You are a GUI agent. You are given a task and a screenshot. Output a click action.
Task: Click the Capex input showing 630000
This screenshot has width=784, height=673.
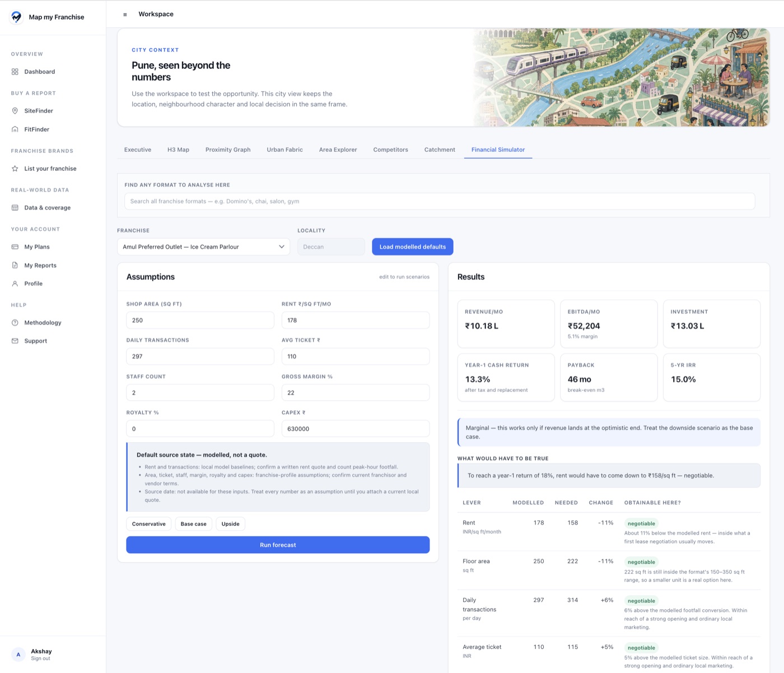356,429
